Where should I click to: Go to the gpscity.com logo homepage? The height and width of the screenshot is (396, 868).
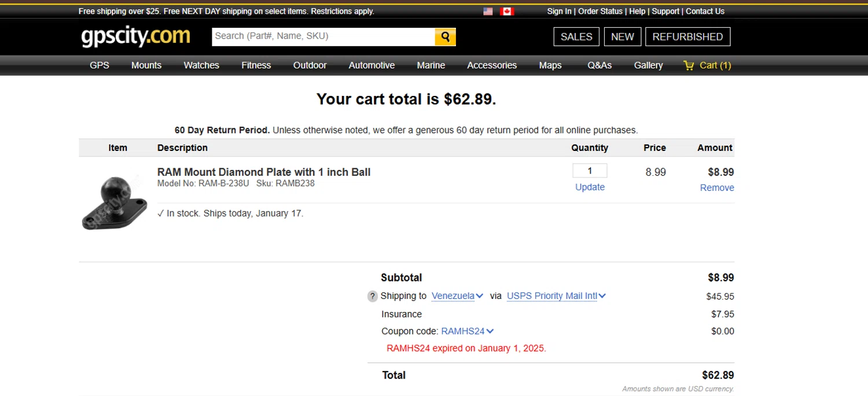pos(135,36)
